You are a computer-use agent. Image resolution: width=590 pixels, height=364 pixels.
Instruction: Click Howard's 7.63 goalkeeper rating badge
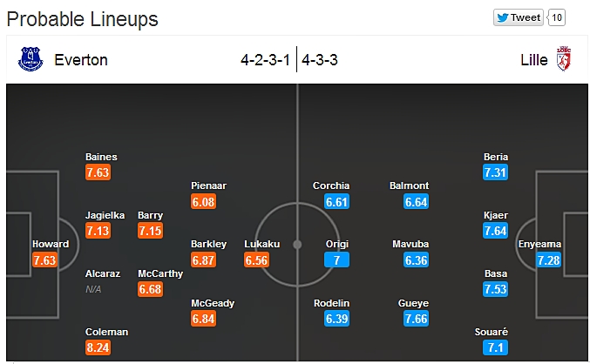pos(44,260)
